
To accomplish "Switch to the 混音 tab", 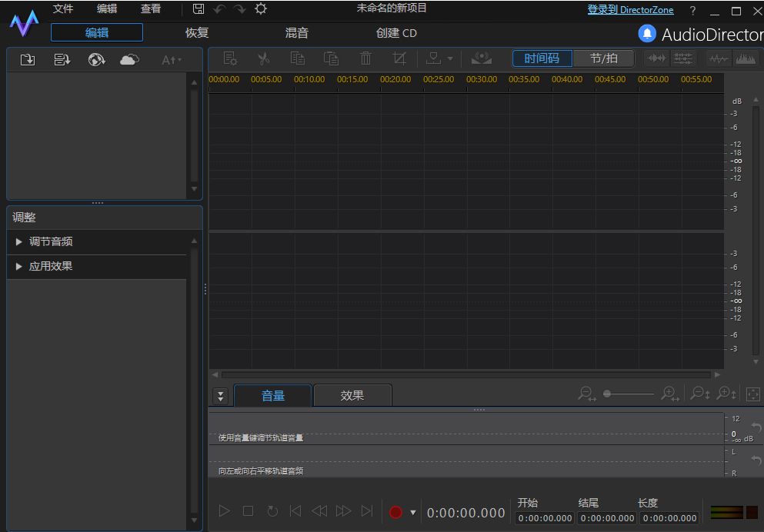I will click(296, 32).
